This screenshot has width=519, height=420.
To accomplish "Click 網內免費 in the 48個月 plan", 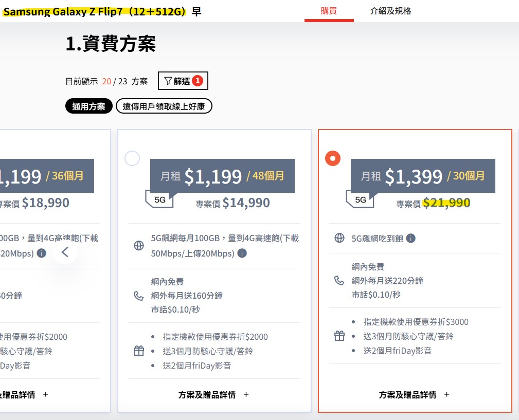I will (167, 281).
